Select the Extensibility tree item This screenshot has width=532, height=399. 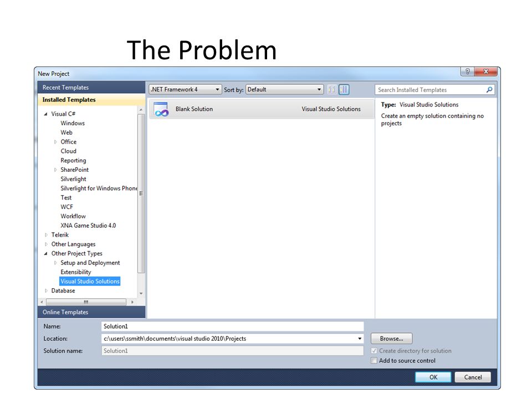pos(76,272)
